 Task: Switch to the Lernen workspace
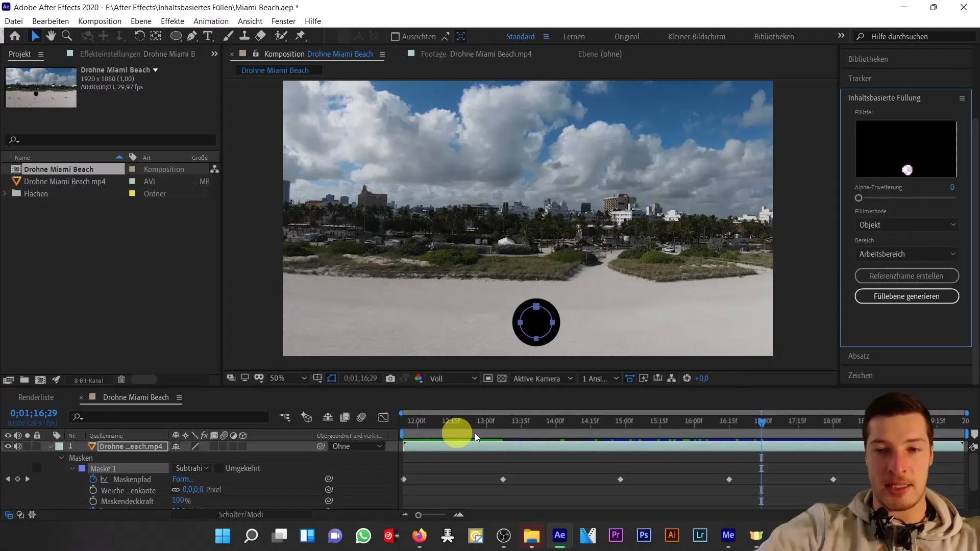(574, 37)
